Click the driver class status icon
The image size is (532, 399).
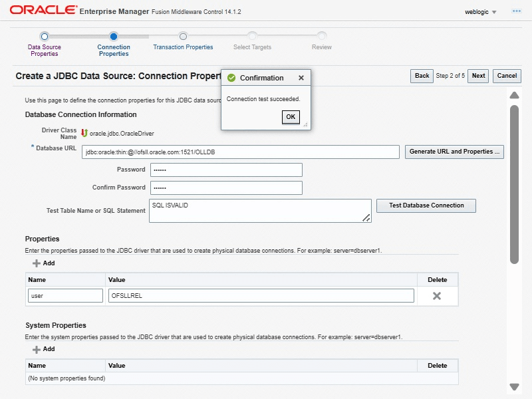84,133
